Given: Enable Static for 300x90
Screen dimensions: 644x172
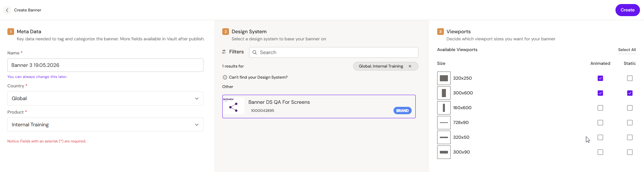Looking at the screenshot, I should pyautogui.click(x=630, y=152).
